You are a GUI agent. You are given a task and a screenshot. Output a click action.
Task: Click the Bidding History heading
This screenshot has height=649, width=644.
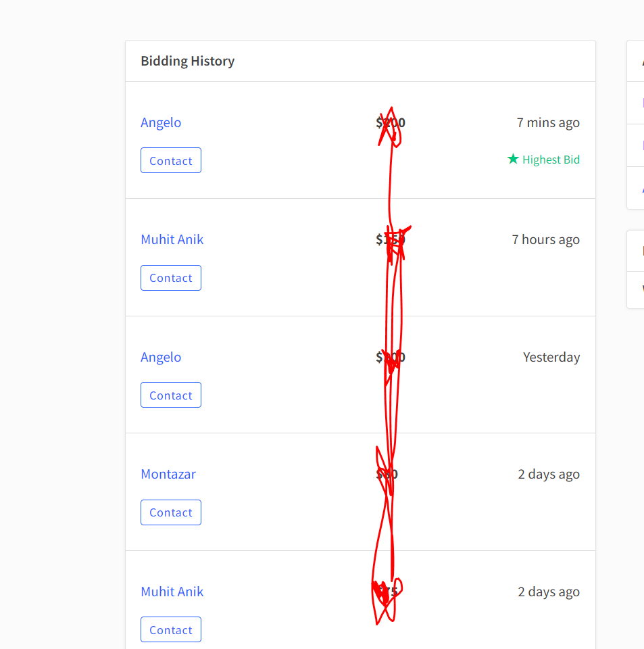pyautogui.click(x=188, y=61)
